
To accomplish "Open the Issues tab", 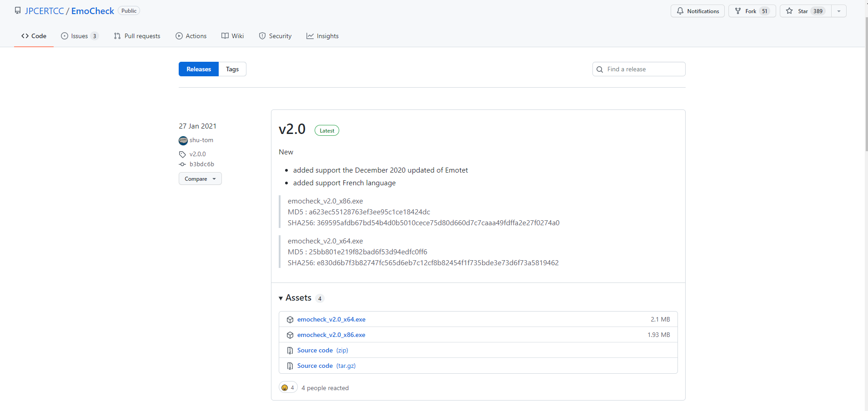I will click(80, 36).
